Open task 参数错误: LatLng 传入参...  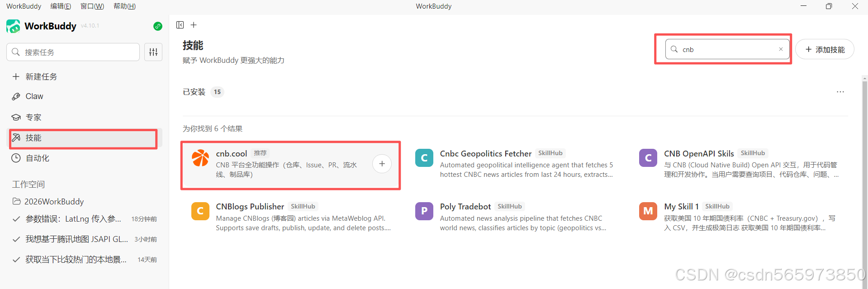(85, 219)
